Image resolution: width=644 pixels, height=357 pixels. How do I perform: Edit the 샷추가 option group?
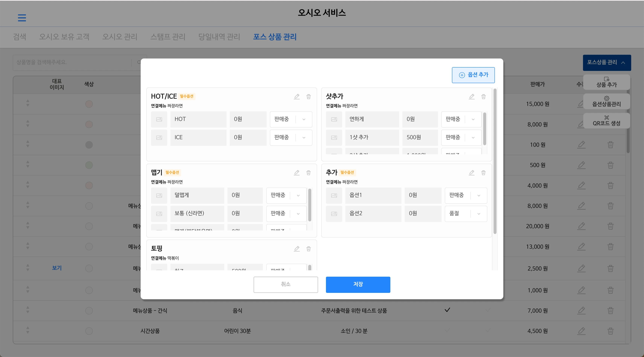click(472, 96)
